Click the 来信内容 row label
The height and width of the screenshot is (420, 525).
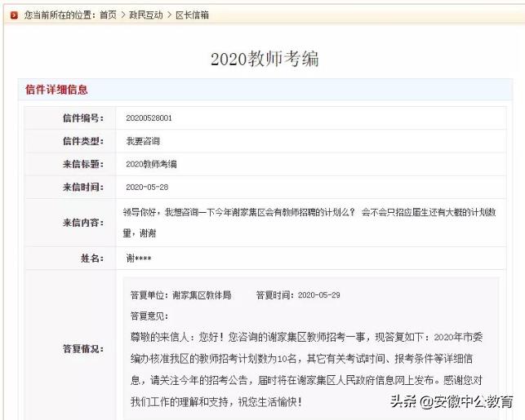point(83,223)
